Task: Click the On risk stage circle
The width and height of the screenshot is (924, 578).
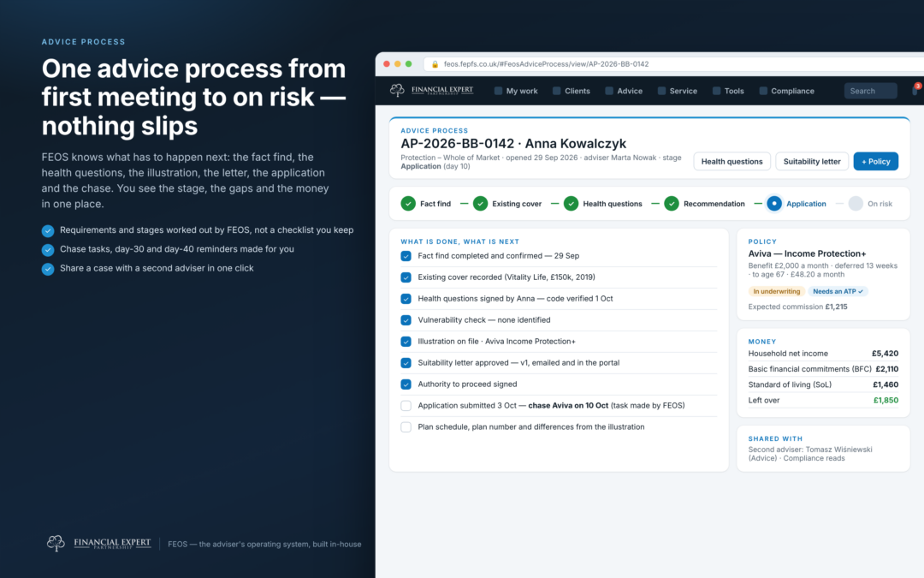Action: pyautogui.click(x=856, y=204)
